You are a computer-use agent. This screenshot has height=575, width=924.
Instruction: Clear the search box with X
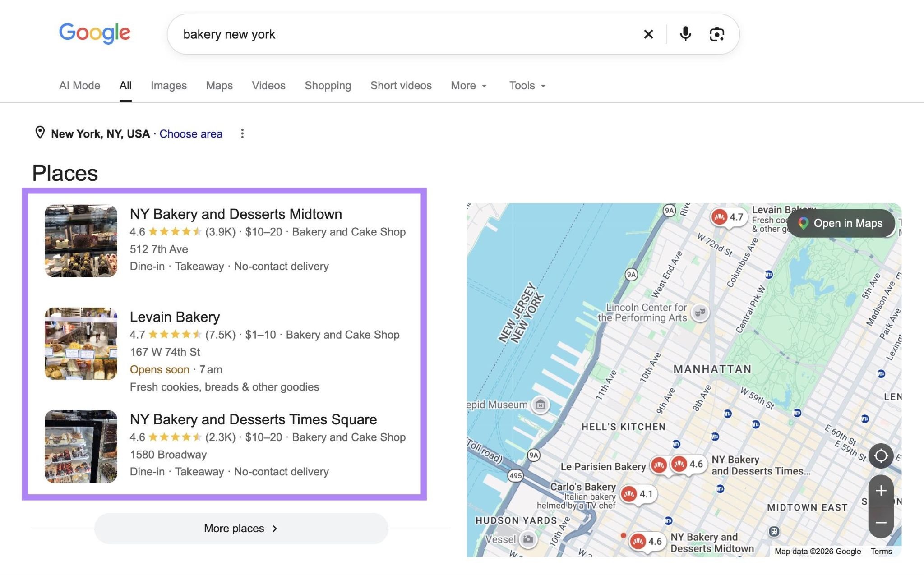click(x=648, y=34)
